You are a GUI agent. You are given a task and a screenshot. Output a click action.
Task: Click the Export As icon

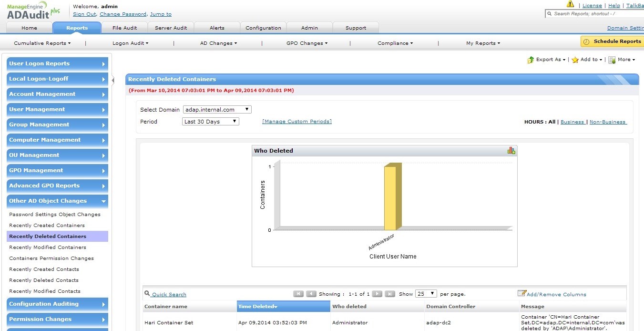pos(531,60)
